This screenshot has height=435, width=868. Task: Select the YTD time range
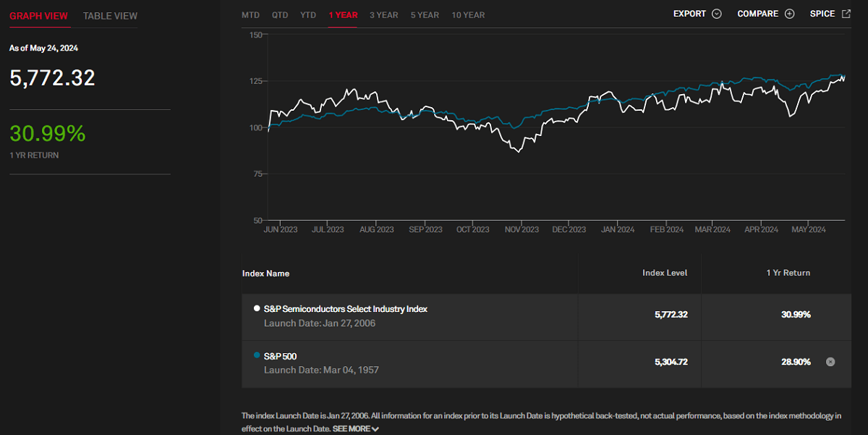click(308, 15)
